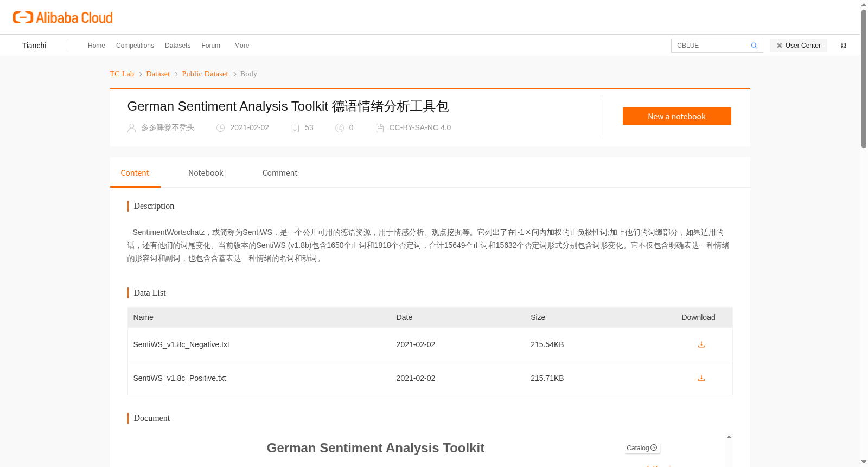Open the Competitions menu item
This screenshot has height=467, width=868.
click(135, 46)
